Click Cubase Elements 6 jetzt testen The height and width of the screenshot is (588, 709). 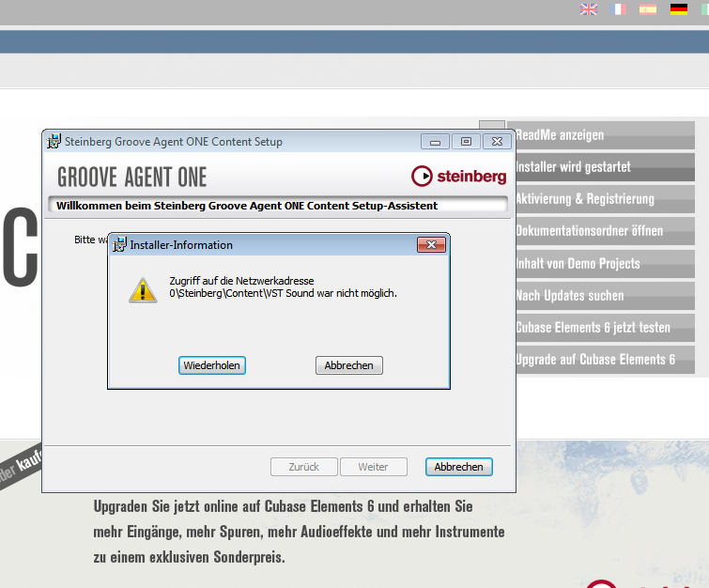tap(605, 328)
